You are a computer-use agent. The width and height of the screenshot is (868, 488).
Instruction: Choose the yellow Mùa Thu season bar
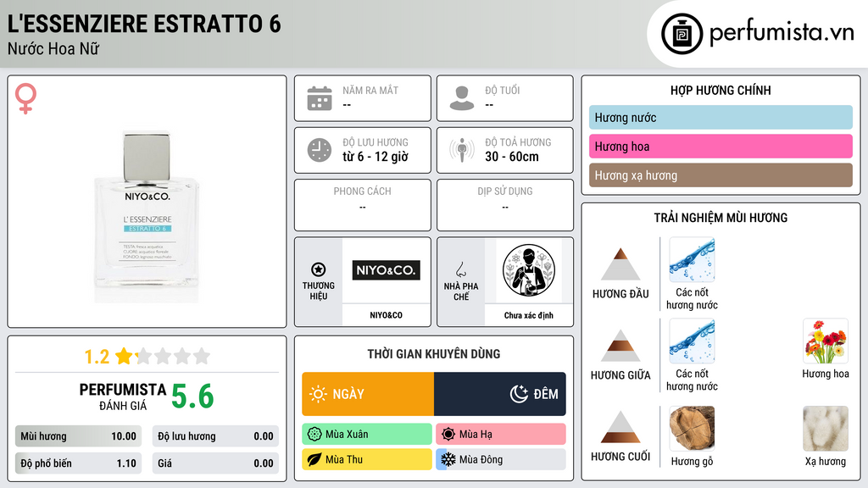pyautogui.click(x=366, y=459)
